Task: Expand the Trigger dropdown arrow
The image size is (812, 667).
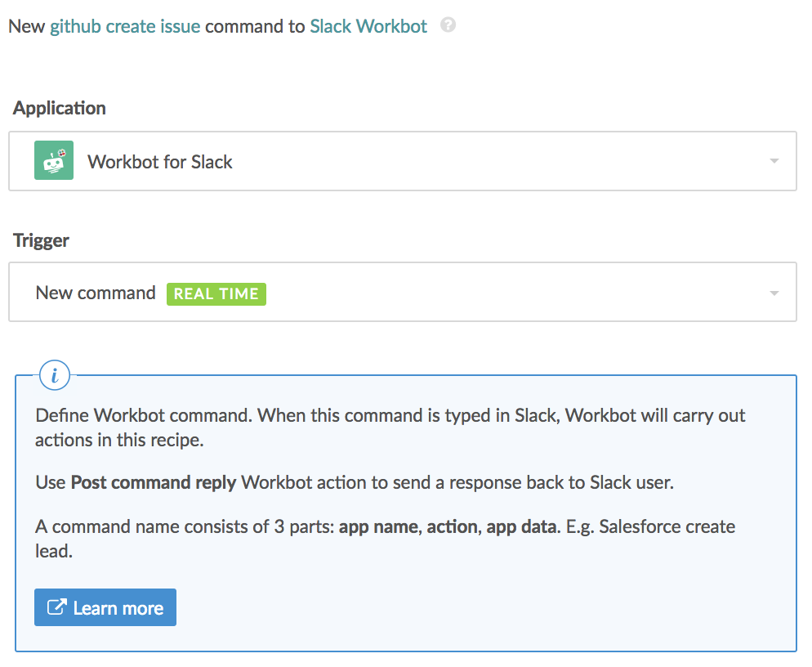Action: (774, 293)
